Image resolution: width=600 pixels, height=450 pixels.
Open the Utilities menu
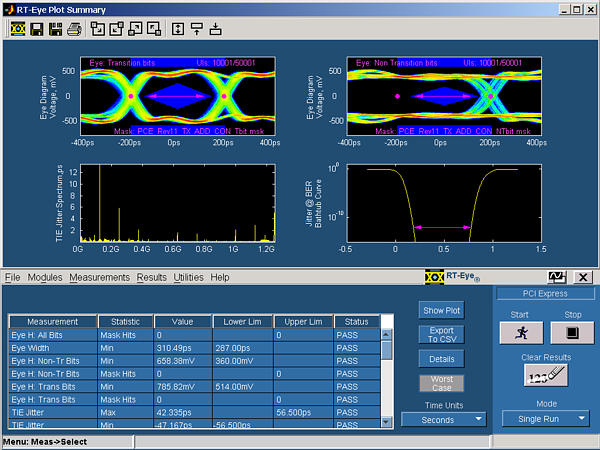188,277
